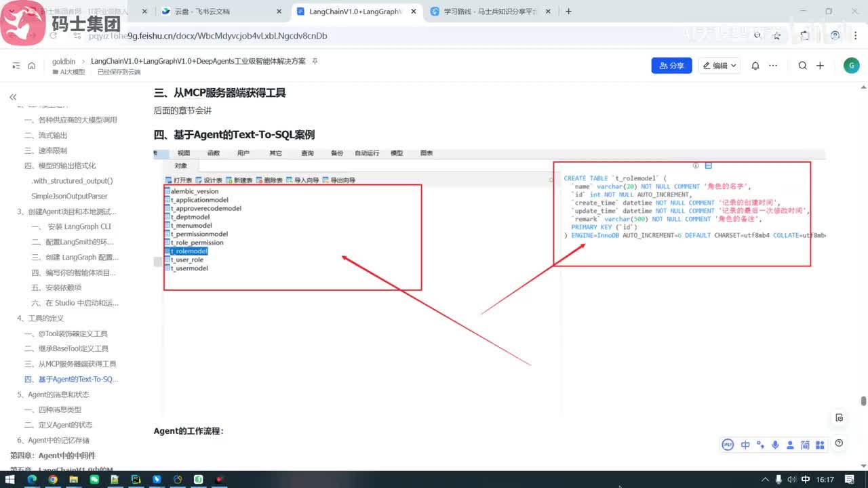Collapse the outline sidebar with double-chevron
The image size is (868, 488).
point(13,97)
